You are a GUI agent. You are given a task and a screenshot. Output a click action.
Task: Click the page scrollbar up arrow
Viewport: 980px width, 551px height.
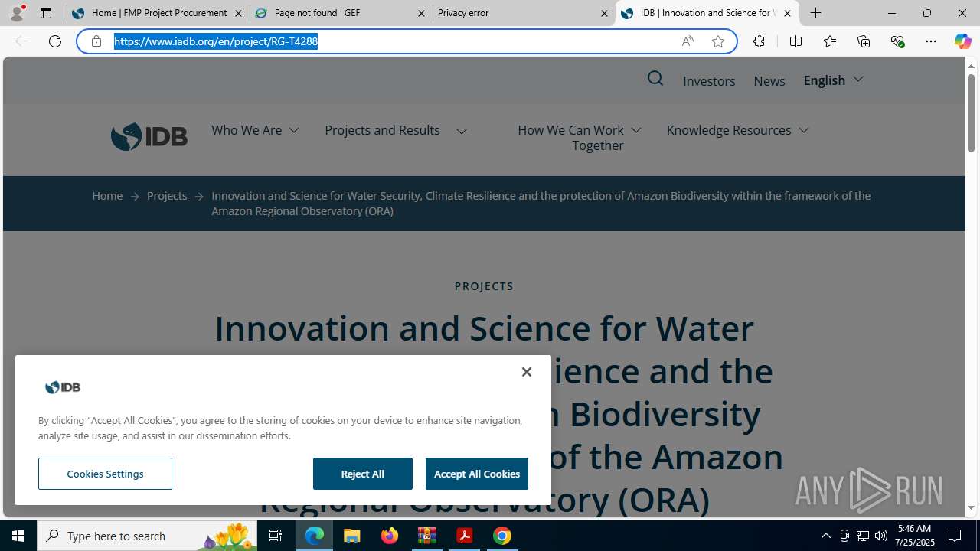pyautogui.click(x=971, y=66)
